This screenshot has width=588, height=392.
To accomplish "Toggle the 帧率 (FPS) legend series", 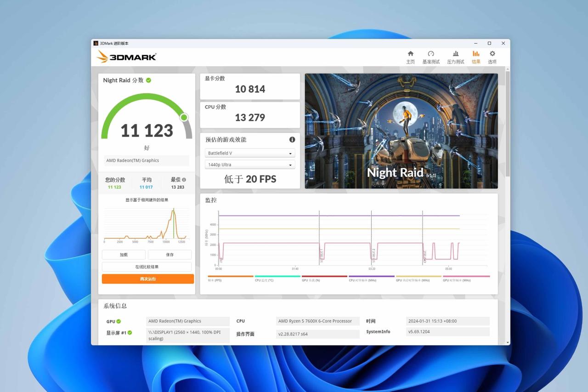I will click(230, 278).
